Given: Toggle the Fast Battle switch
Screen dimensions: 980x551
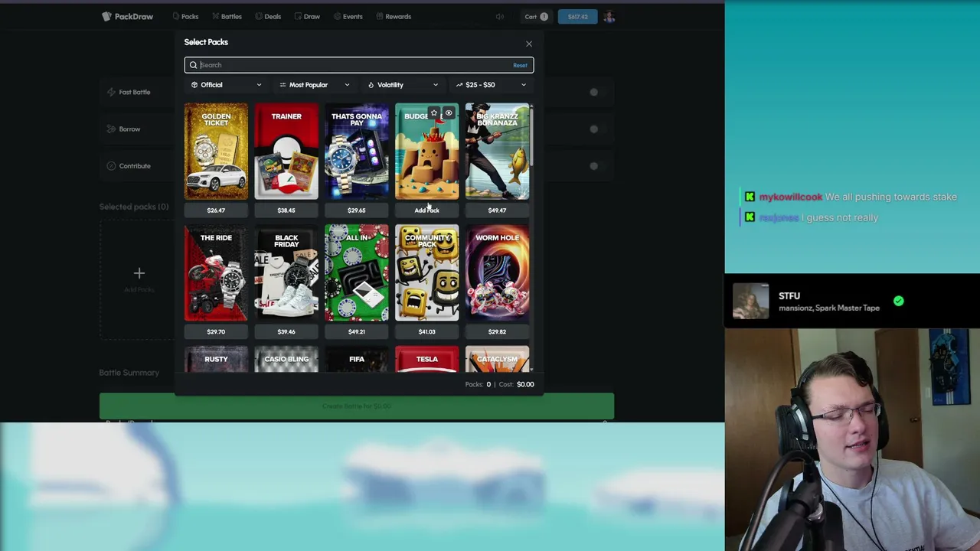Looking at the screenshot, I should (x=598, y=92).
